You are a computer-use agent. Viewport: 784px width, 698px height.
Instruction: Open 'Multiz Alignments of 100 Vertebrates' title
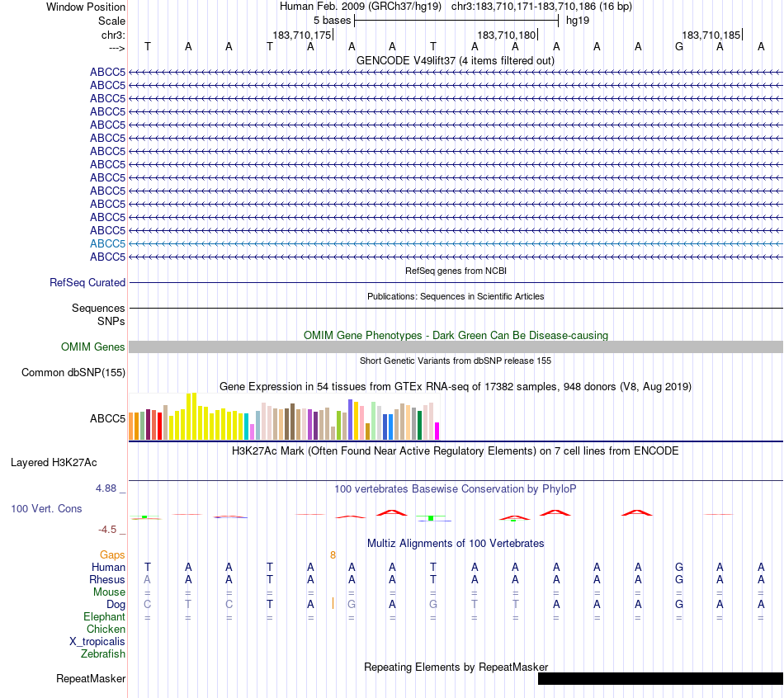tap(456, 543)
